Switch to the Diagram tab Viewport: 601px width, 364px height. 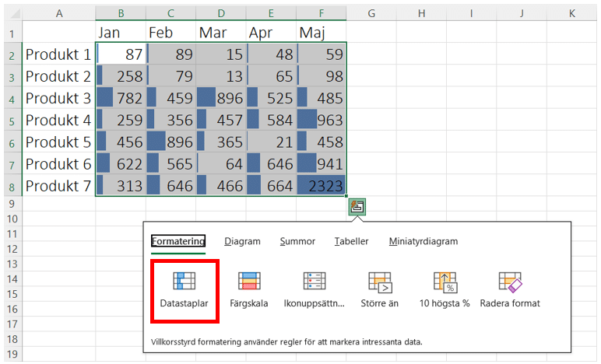242,241
